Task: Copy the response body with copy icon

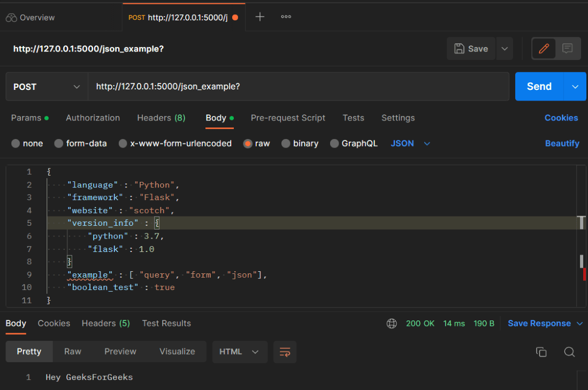Action: point(541,352)
